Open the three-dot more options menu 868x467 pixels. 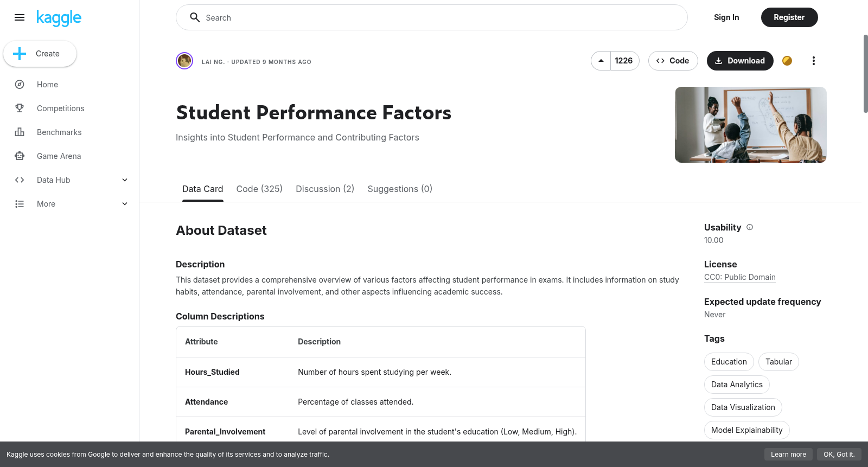813,61
